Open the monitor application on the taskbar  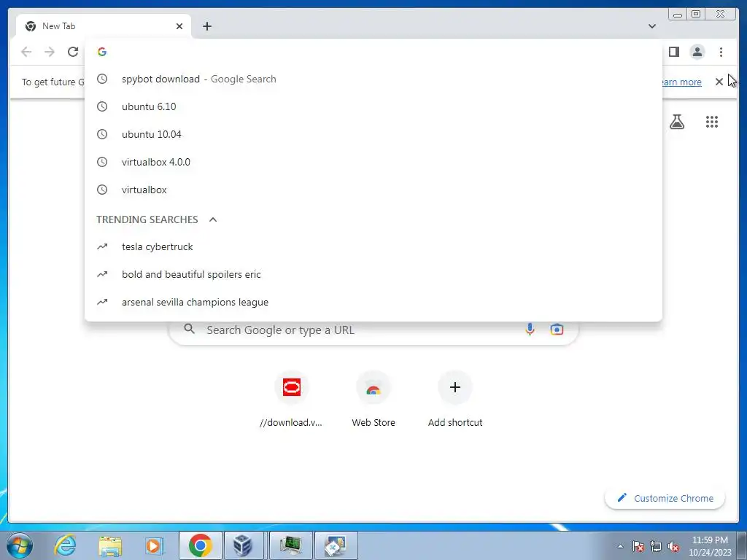coord(290,545)
